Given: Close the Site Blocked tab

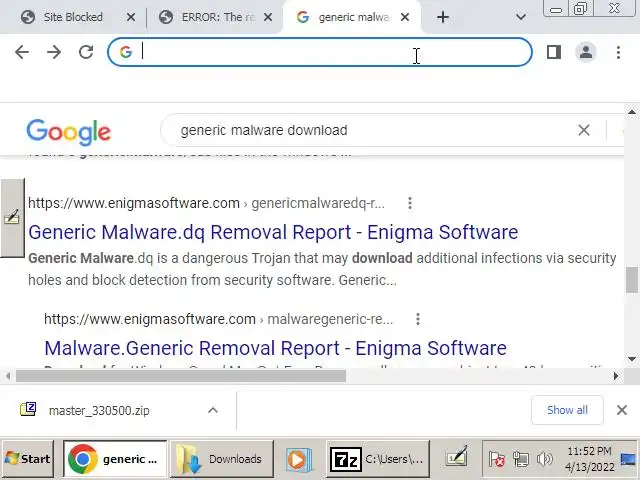Looking at the screenshot, I should 131,17.
